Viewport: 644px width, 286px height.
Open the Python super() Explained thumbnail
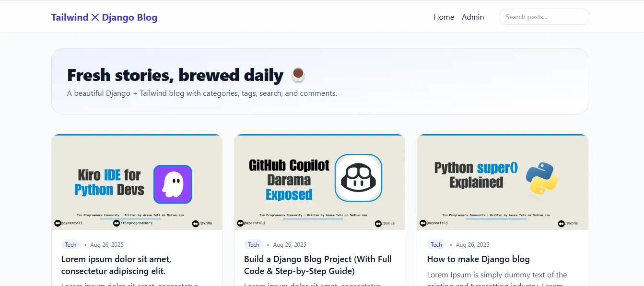tap(502, 182)
